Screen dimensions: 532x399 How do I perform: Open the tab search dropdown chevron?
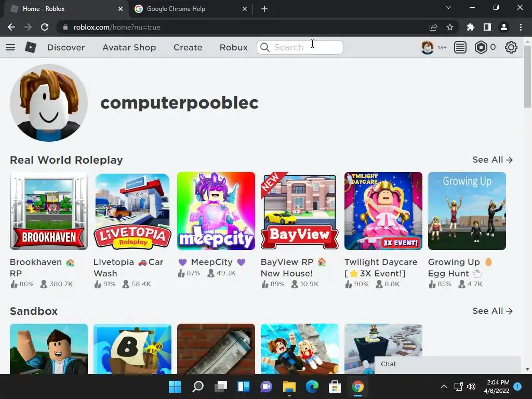pos(448,7)
